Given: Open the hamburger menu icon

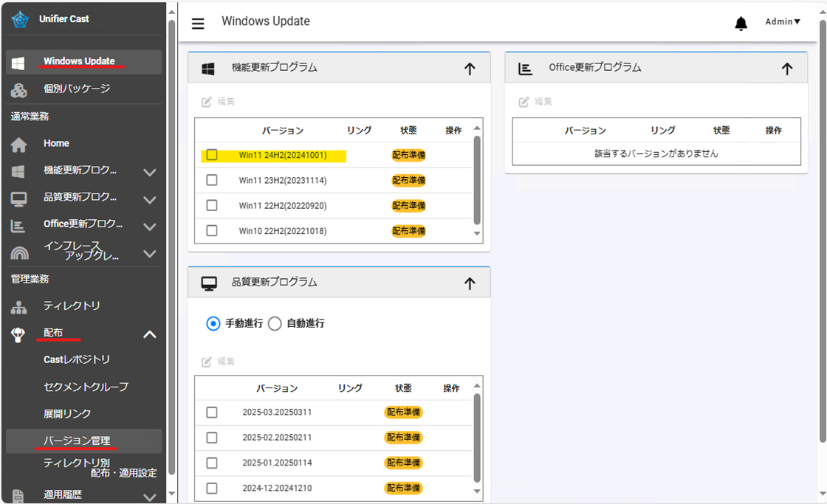Looking at the screenshot, I should coord(198,24).
